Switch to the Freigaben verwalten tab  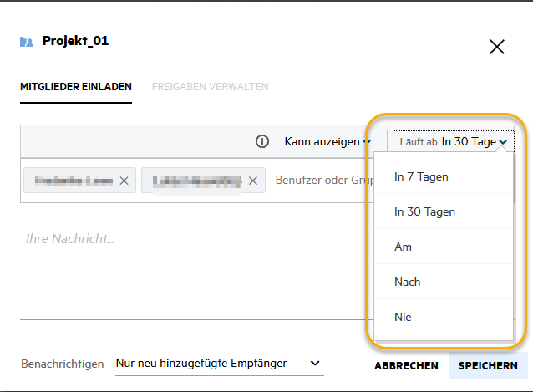pyautogui.click(x=210, y=87)
